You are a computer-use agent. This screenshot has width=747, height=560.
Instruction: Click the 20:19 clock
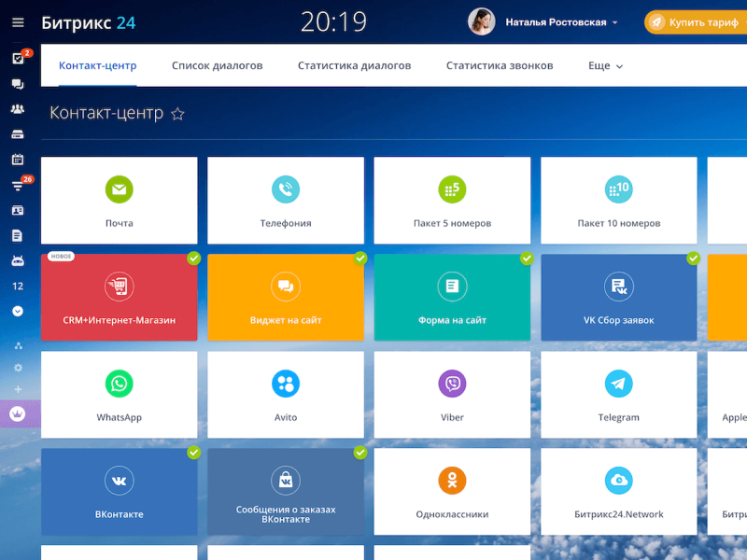coord(334,21)
